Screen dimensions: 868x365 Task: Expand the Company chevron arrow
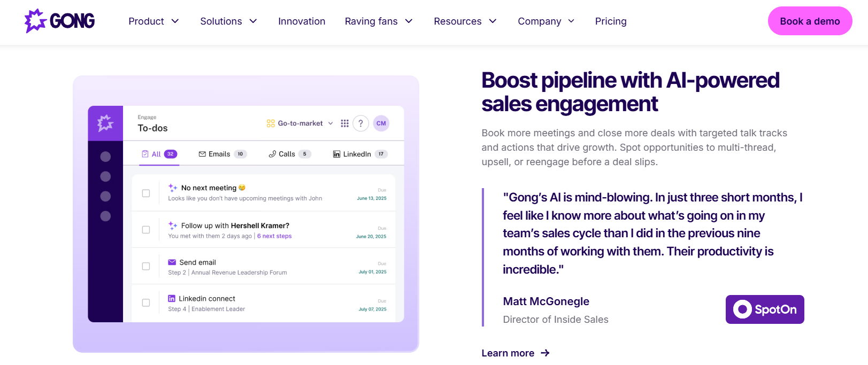coord(571,21)
